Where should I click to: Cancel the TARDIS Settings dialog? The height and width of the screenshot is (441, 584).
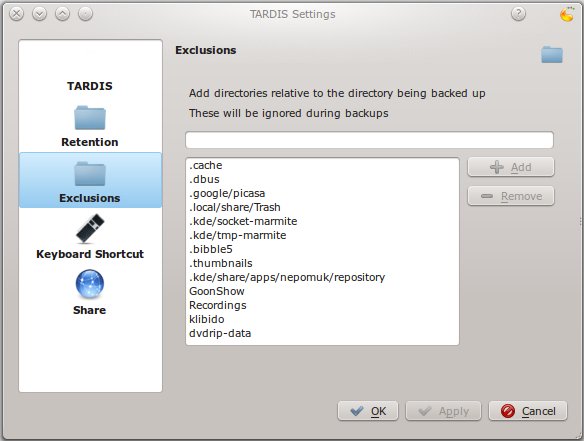tap(528, 411)
